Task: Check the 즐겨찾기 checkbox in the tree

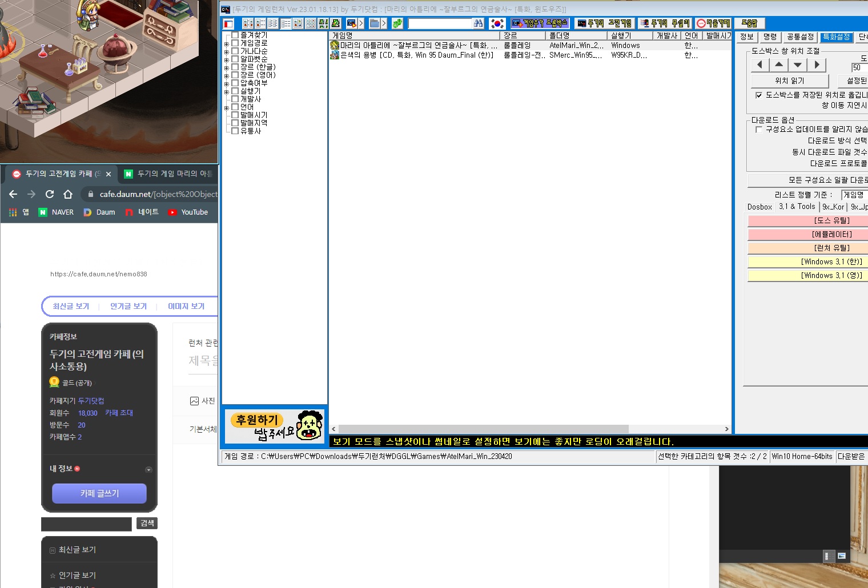Action: pyautogui.click(x=235, y=35)
